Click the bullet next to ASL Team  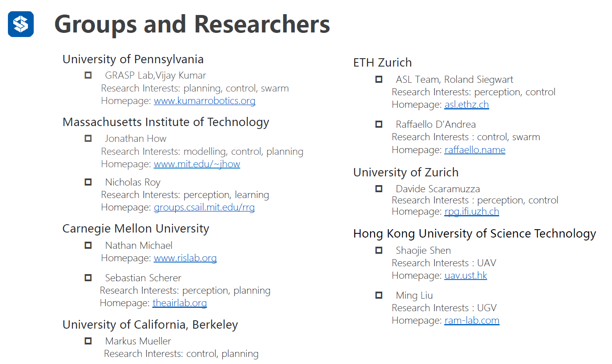point(379,79)
